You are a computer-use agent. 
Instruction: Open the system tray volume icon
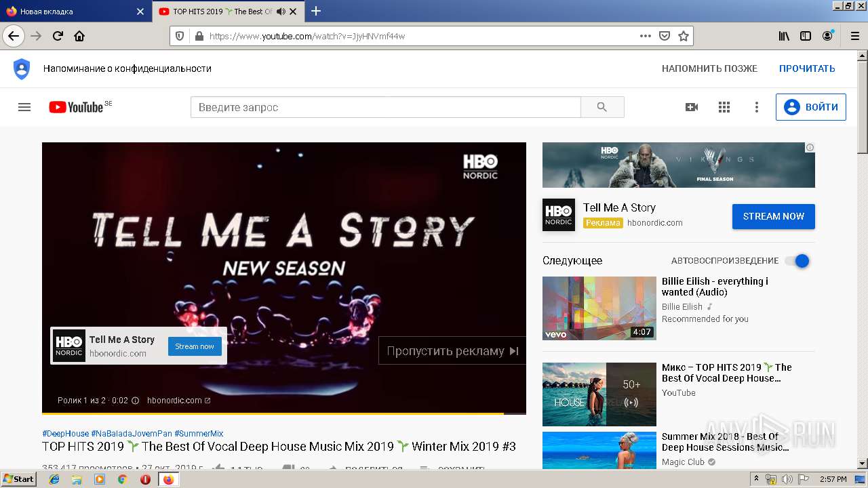pos(787,479)
